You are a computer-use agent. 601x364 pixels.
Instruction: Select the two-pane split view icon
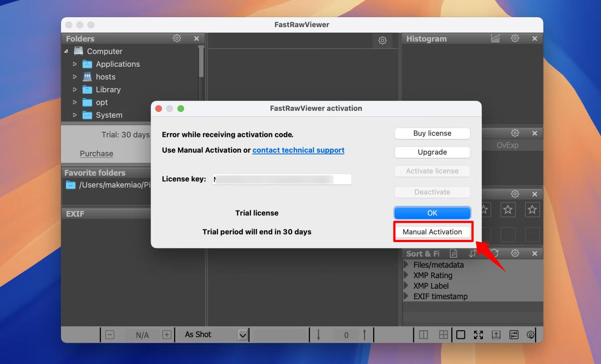424,335
